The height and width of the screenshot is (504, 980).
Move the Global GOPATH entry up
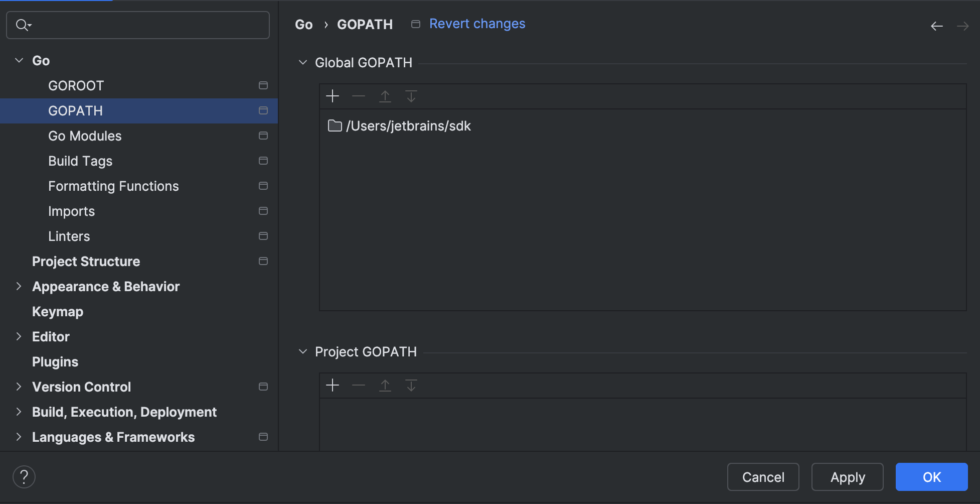click(385, 96)
